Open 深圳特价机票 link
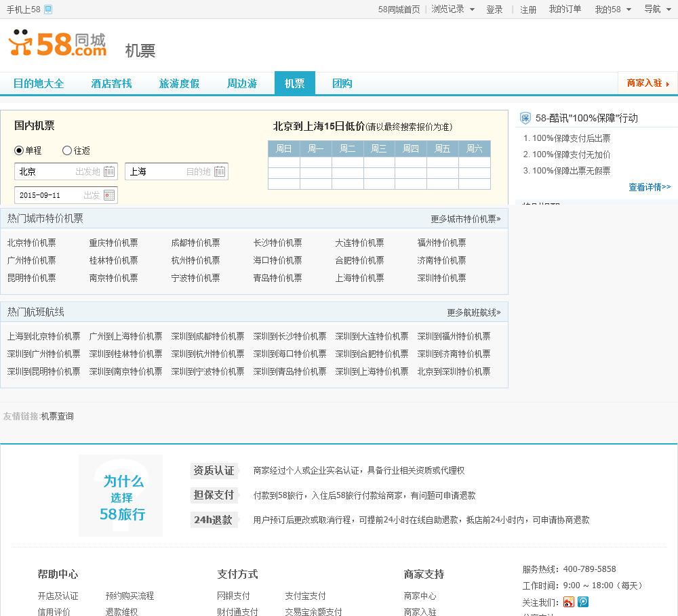 click(441, 278)
